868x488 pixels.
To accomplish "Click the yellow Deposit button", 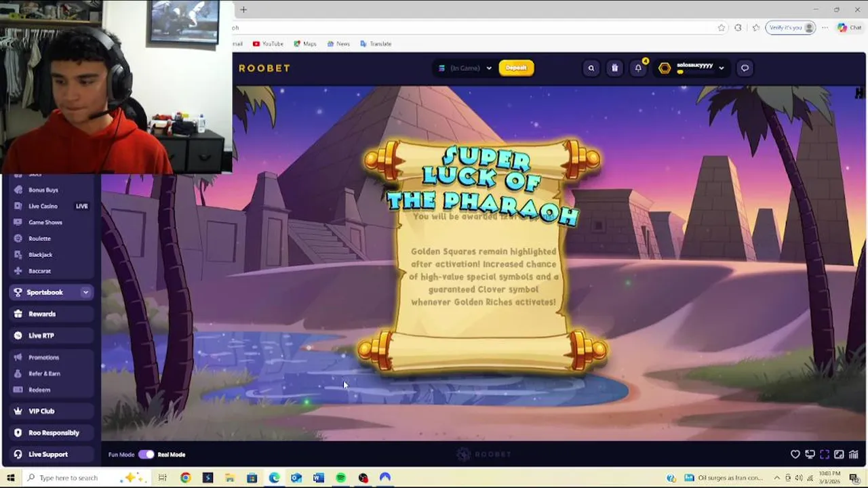I will (516, 68).
